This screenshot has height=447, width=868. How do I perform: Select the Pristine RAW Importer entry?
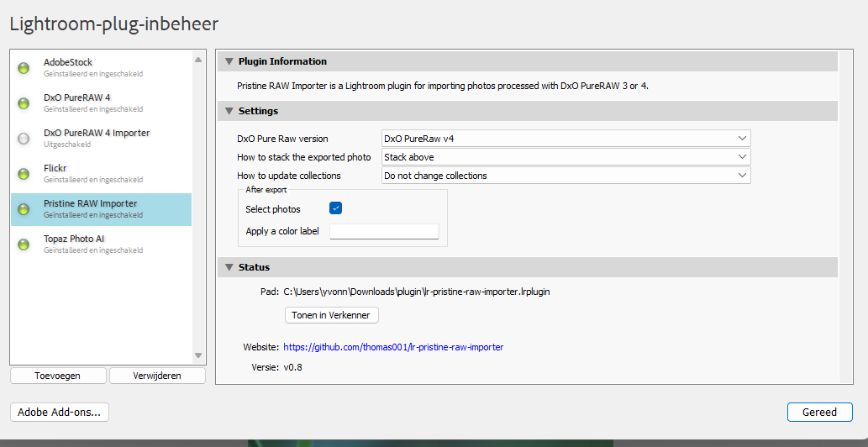(x=102, y=210)
